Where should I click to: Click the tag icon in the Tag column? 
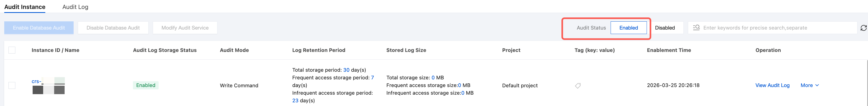pyautogui.click(x=578, y=85)
